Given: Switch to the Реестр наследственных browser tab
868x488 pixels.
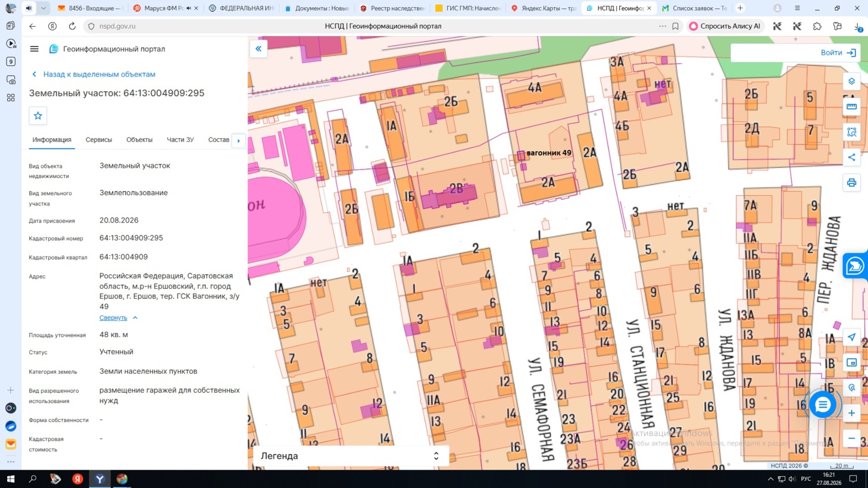Looking at the screenshot, I should point(392,8).
